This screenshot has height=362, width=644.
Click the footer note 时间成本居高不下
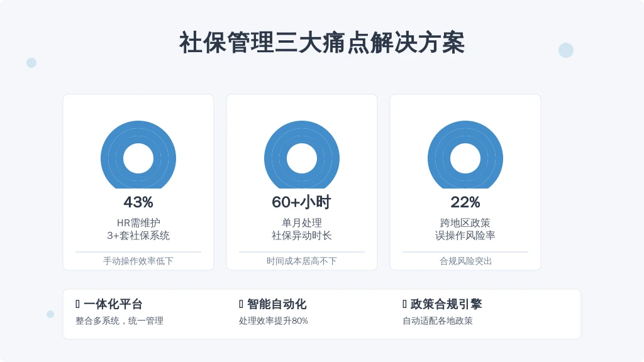(x=302, y=261)
